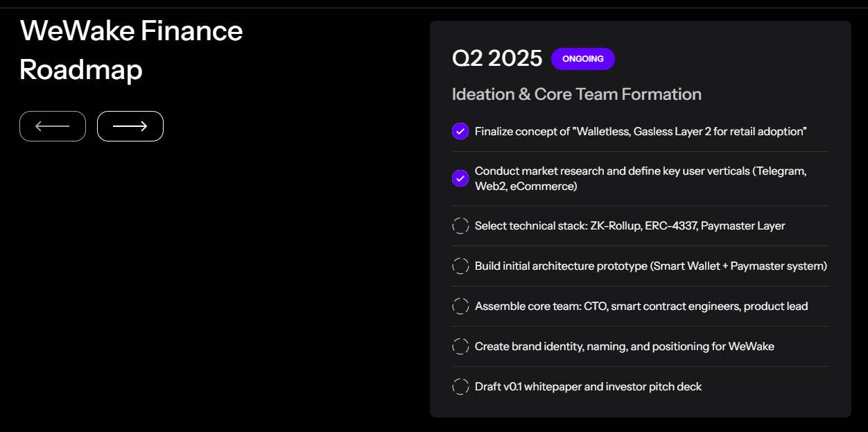Click dashed circle next to Assemble core team
The width and height of the screenshot is (868, 432).
click(x=460, y=306)
